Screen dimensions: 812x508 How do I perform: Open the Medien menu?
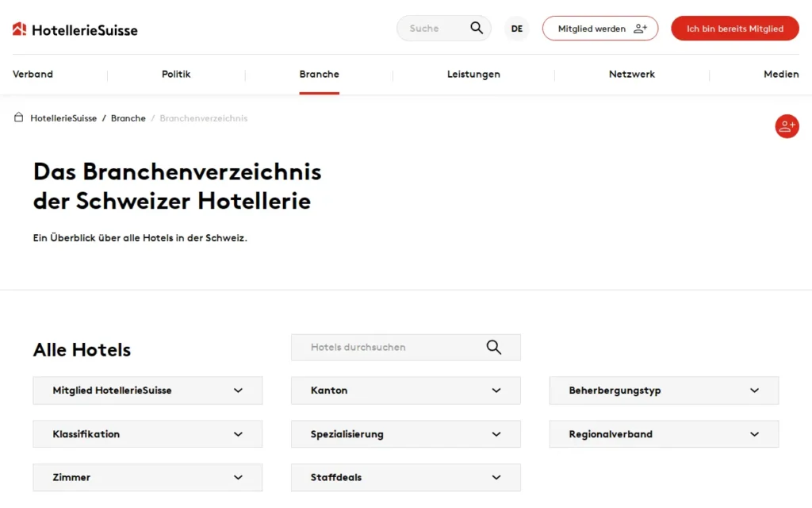click(781, 74)
